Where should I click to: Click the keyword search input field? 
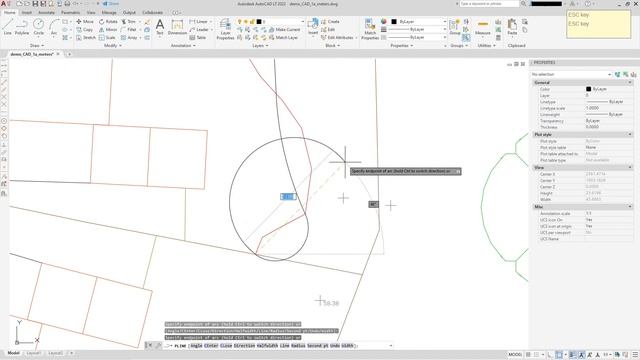click(x=489, y=4)
